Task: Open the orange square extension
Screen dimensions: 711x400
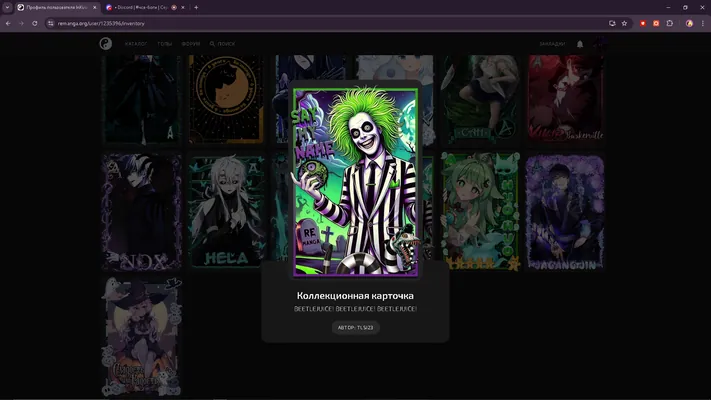Action: pyautogui.click(x=656, y=23)
